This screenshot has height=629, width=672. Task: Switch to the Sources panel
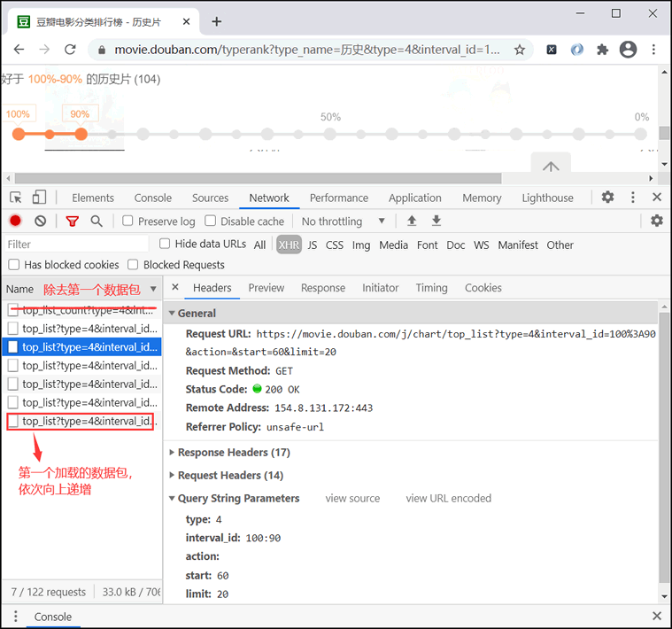pos(210,198)
